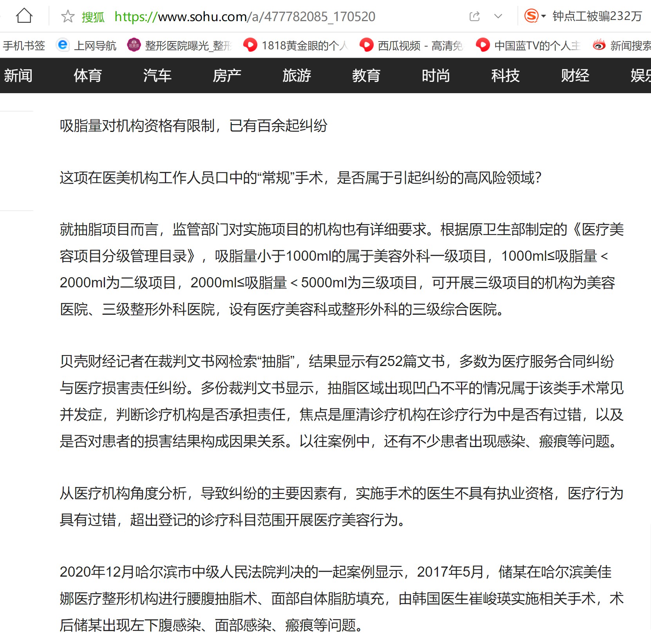The image size is (651, 644).
Task: Click text 结果显示有252篇文书
Action: tap(377, 361)
